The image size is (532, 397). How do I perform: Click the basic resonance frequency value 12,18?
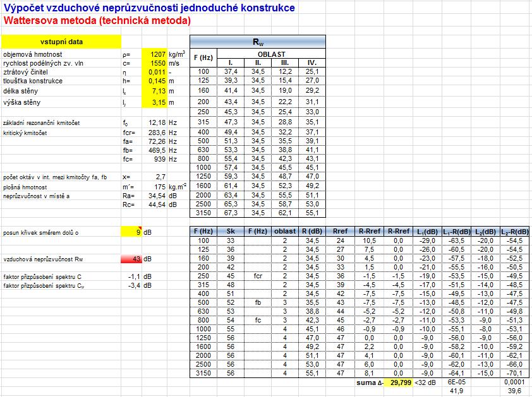pyautogui.click(x=157, y=122)
